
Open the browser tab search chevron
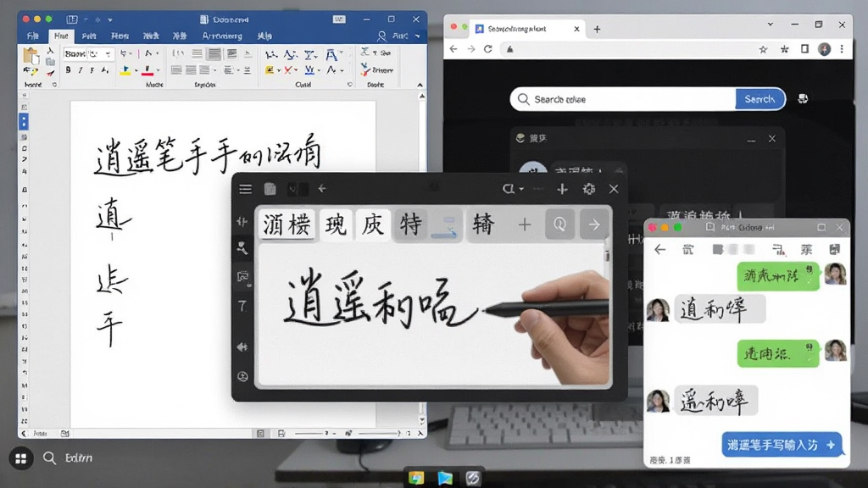770,25
